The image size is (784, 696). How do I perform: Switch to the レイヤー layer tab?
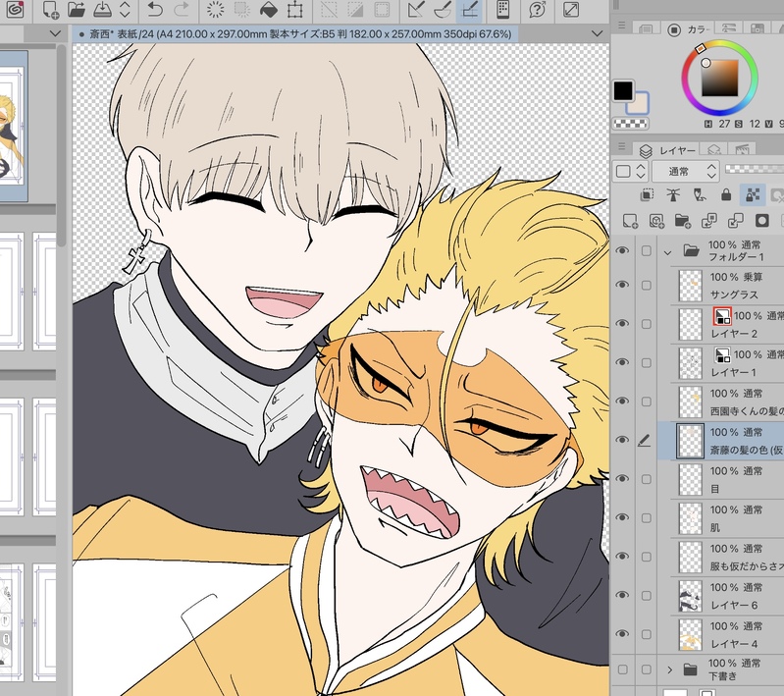[x=667, y=150]
